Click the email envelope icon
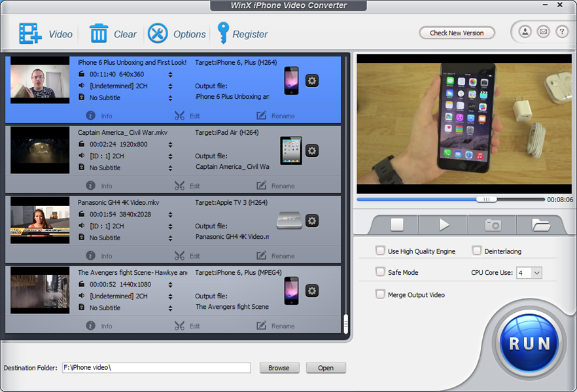The height and width of the screenshot is (392, 577). 543,32
